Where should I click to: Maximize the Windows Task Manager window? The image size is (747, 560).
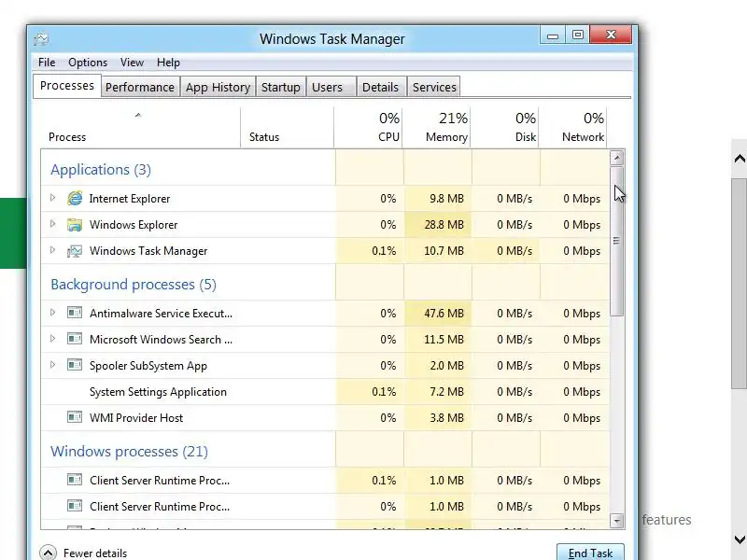point(577,35)
